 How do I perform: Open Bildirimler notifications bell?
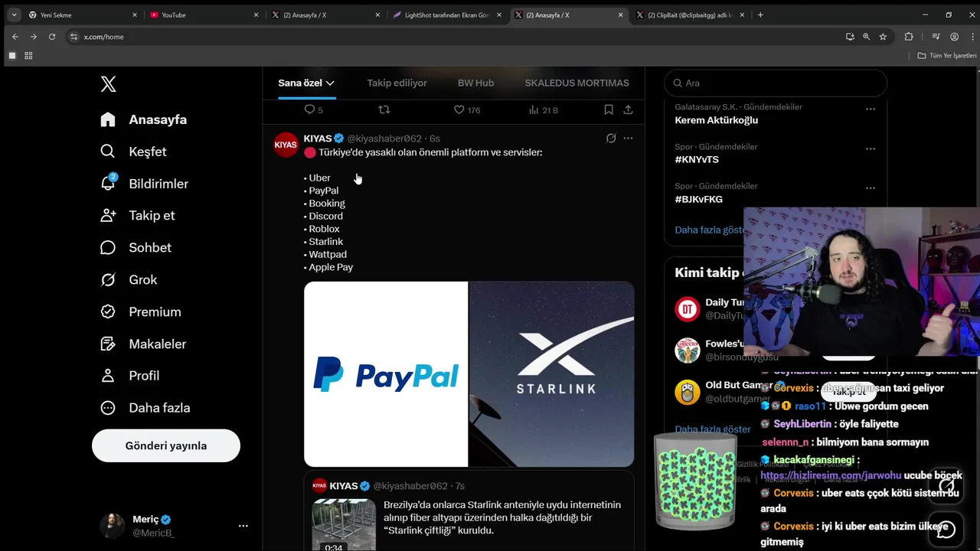click(x=145, y=184)
